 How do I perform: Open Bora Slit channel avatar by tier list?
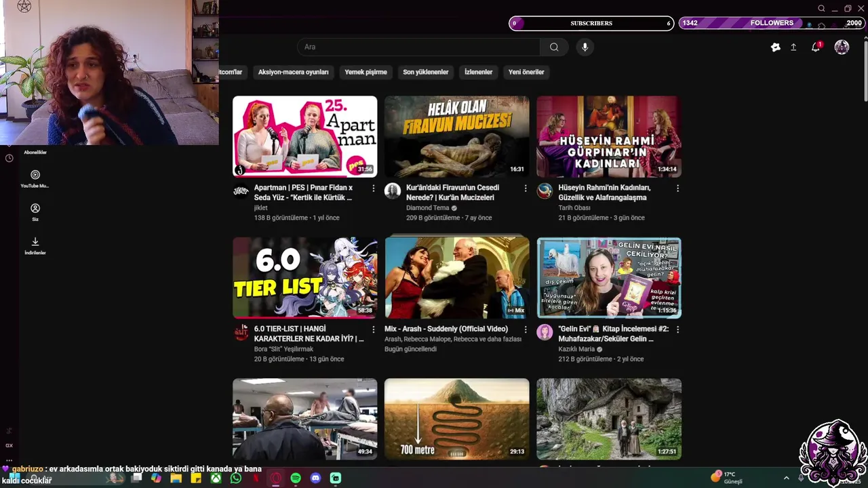(x=241, y=332)
